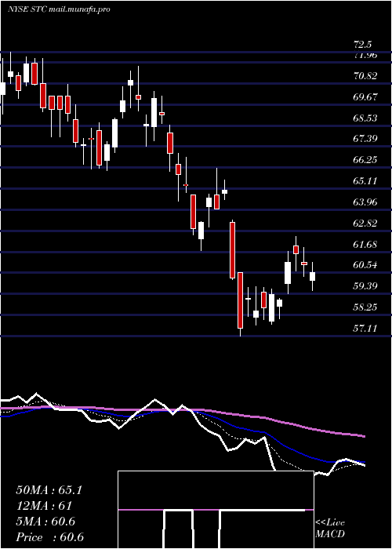Viewport: 392px width, 549px height.
Task: Click the 63.96 price axis label
Action: point(365,202)
